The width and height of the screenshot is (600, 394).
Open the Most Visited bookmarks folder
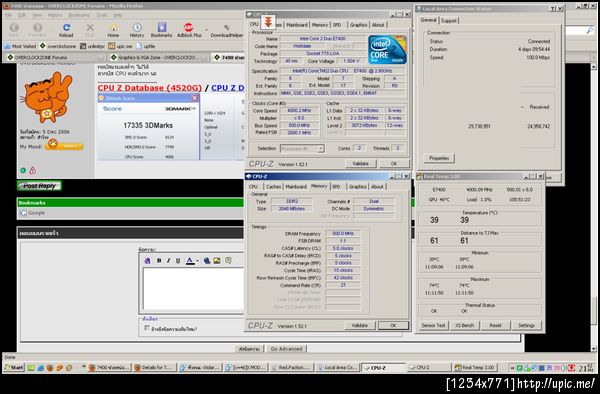pos(20,46)
